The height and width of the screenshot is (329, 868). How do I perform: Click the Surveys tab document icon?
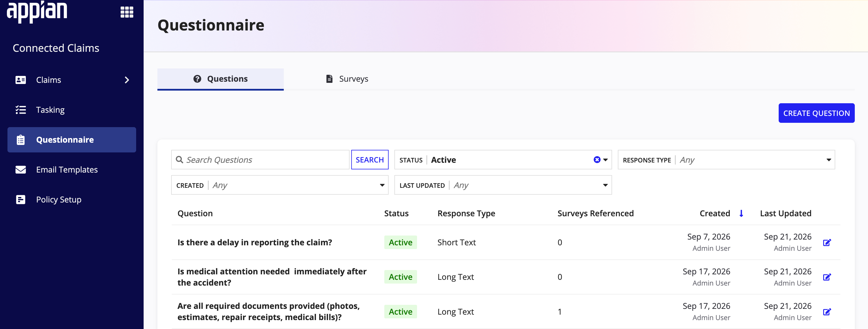(329, 79)
